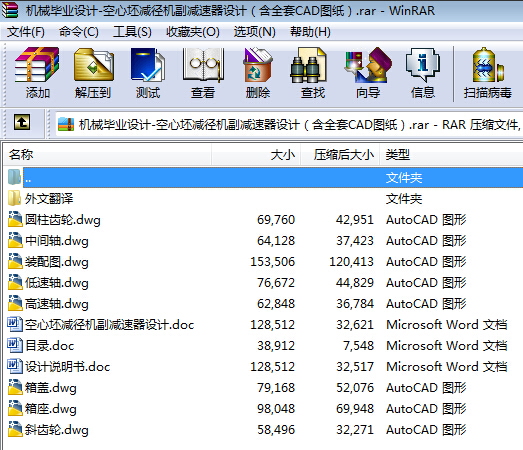Screen dimensions: 523x450
Task: Click the 中间轴.dwg file icon
Action: click(x=15, y=241)
